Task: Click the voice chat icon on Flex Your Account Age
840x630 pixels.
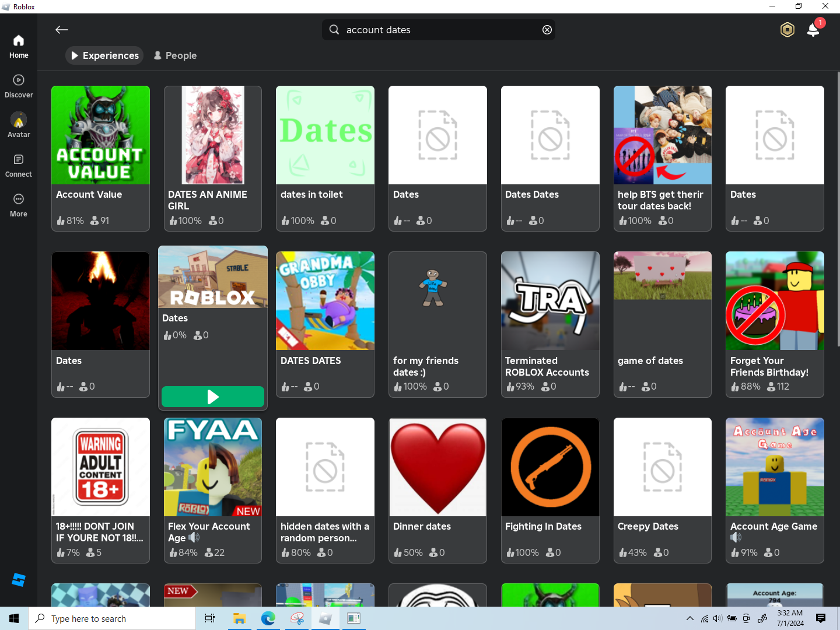Action: [194, 537]
